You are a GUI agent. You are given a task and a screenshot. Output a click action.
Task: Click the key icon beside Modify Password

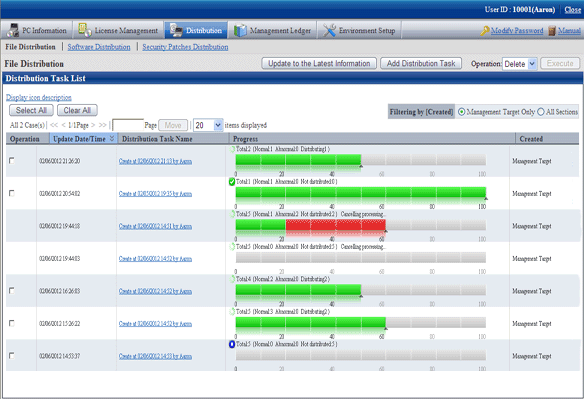pyautogui.click(x=484, y=31)
